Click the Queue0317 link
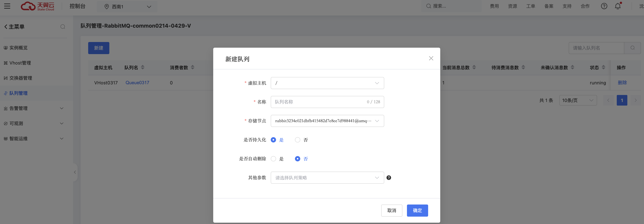The image size is (644, 224). tap(137, 82)
